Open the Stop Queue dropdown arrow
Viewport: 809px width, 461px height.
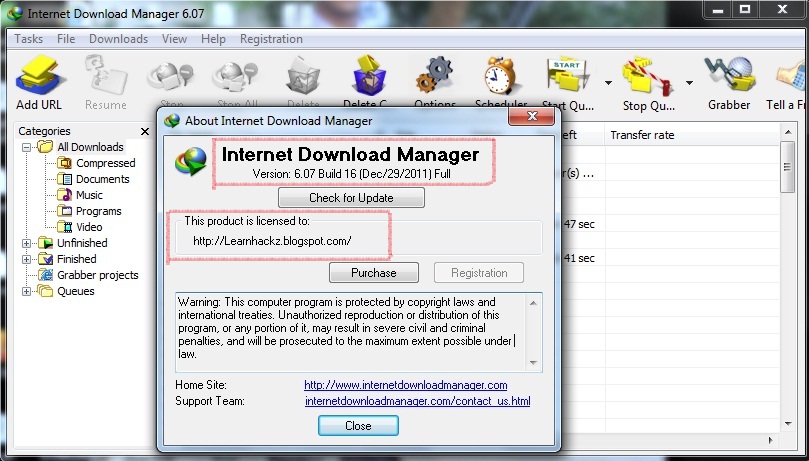(x=689, y=83)
